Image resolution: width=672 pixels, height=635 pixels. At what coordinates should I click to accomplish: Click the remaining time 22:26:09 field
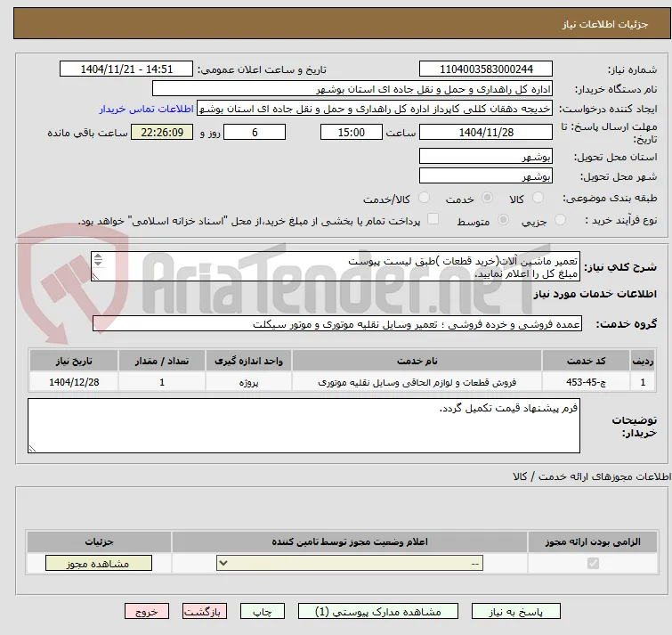click(x=162, y=132)
